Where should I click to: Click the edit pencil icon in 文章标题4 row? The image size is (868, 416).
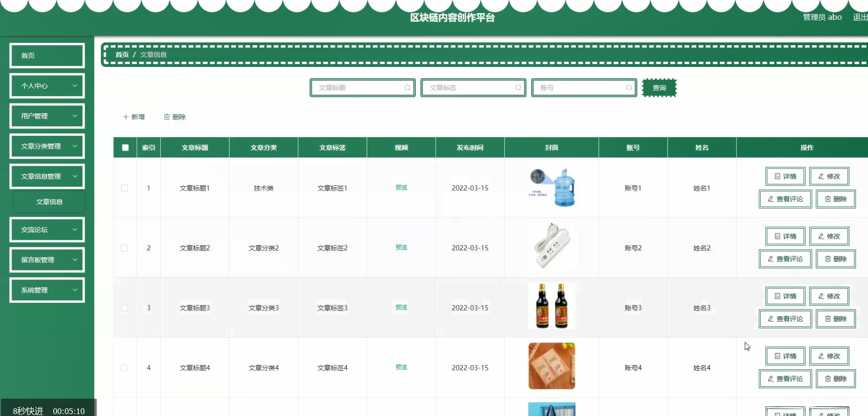(x=821, y=356)
